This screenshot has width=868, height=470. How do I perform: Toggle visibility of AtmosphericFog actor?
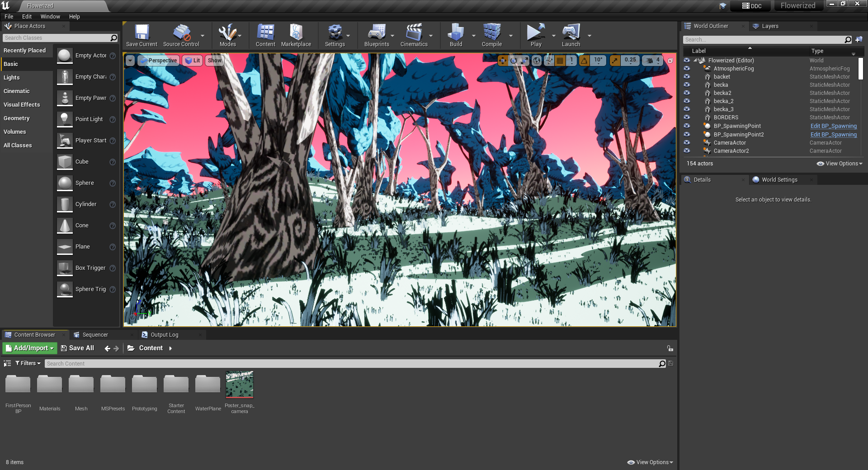click(x=687, y=69)
